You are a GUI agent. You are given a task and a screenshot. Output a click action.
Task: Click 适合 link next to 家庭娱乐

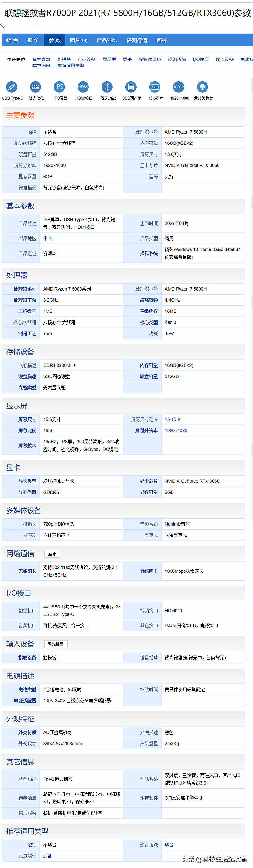click(x=47, y=856)
